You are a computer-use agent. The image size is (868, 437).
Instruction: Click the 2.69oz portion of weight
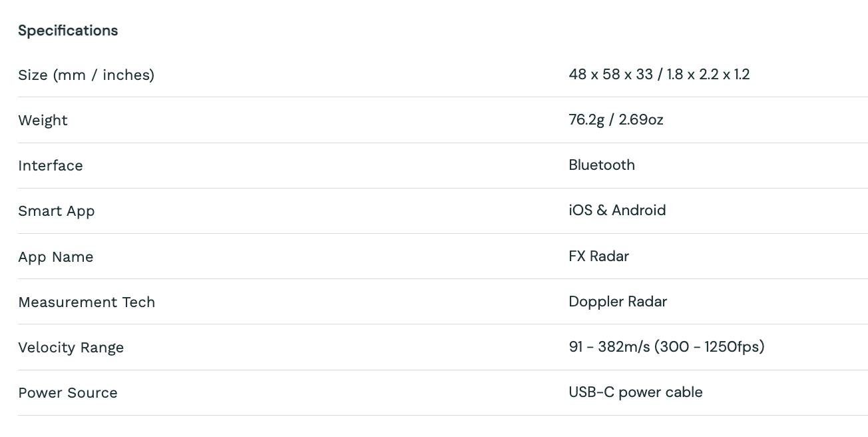pyautogui.click(x=641, y=120)
